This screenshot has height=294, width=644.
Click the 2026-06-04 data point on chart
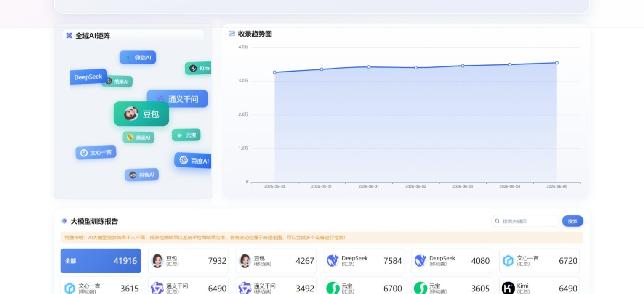pos(510,64)
